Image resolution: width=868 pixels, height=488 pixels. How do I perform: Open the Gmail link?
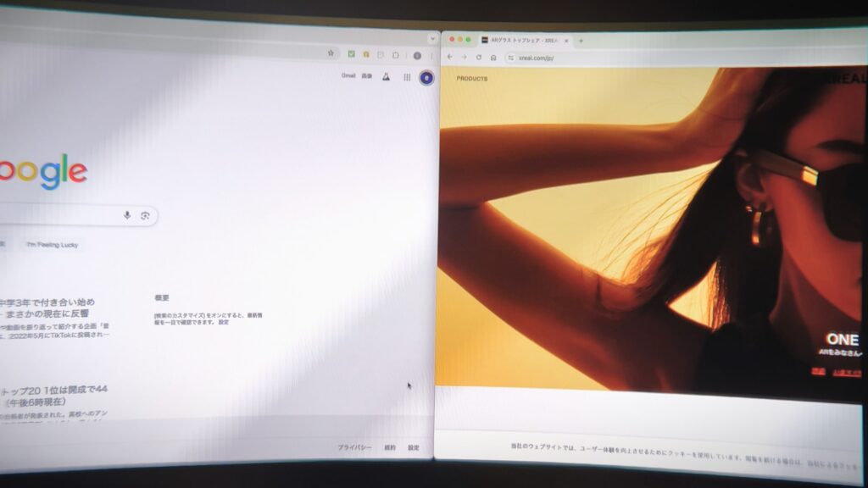[348, 75]
